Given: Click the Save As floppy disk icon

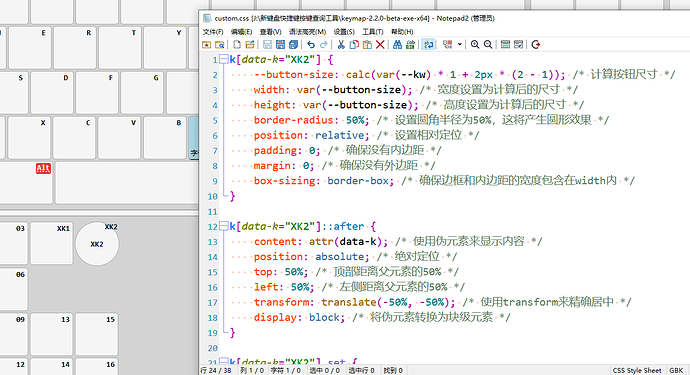Looking at the screenshot, I should point(280,44).
